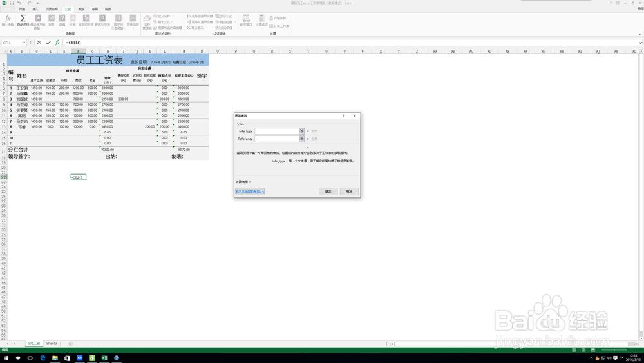Collapse dialog button beside Reference field
Viewport: 644px width, 363px height.
click(x=301, y=139)
